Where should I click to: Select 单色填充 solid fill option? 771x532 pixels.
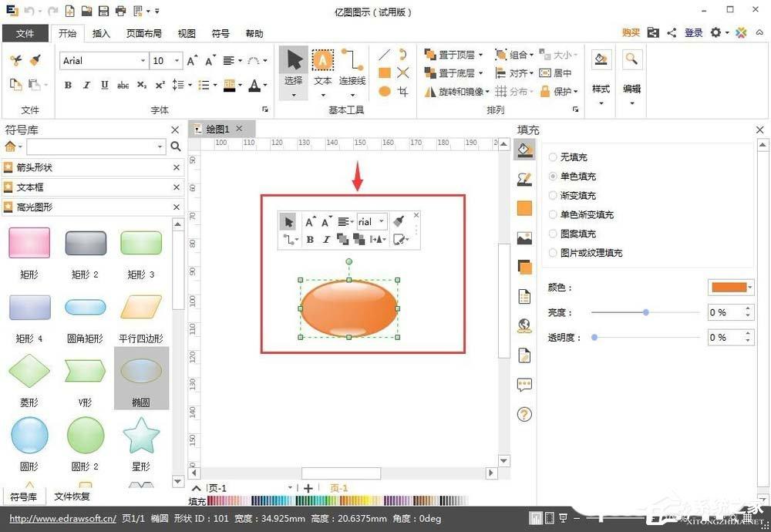(x=572, y=176)
